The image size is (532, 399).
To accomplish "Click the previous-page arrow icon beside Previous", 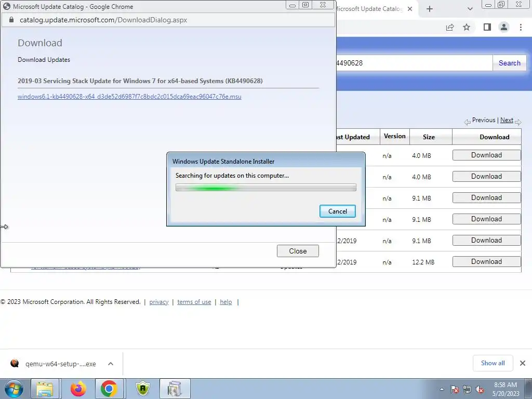I will coord(468,122).
